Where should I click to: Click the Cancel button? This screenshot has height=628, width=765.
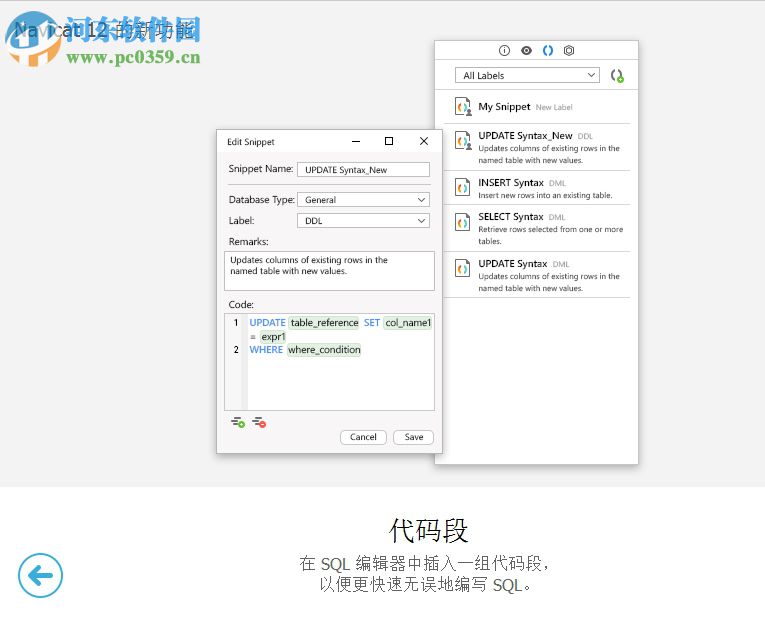[363, 437]
